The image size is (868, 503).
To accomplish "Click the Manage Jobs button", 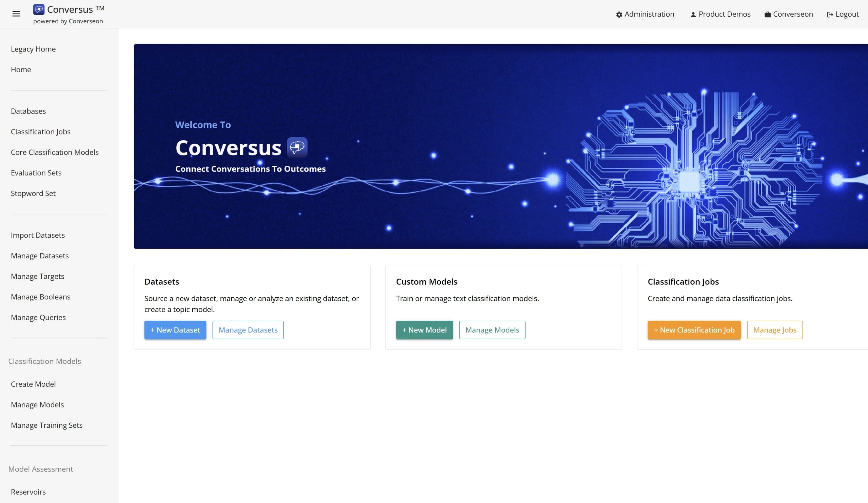I will tap(775, 330).
